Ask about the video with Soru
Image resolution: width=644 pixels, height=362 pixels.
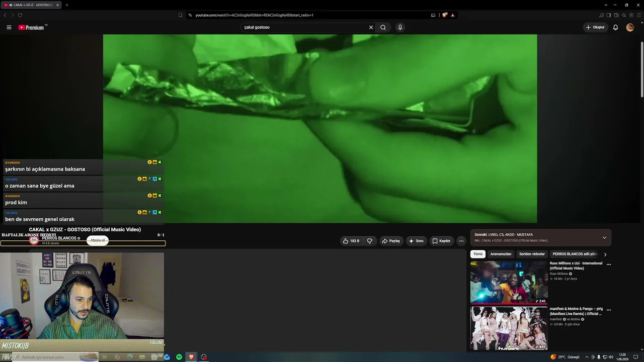pyautogui.click(x=416, y=241)
